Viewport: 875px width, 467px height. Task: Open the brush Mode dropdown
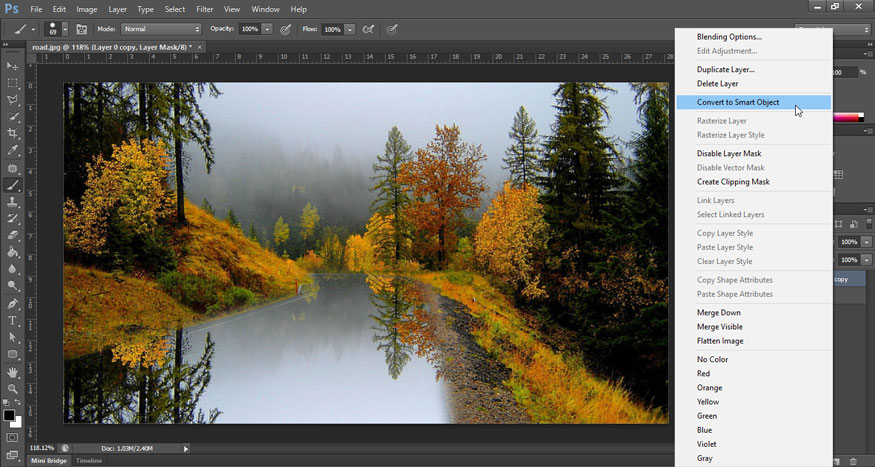(x=161, y=29)
